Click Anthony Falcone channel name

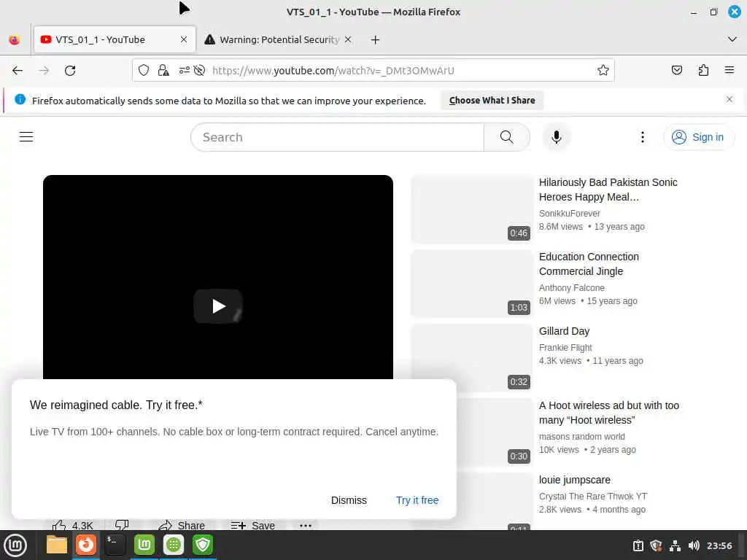click(x=572, y=287)
